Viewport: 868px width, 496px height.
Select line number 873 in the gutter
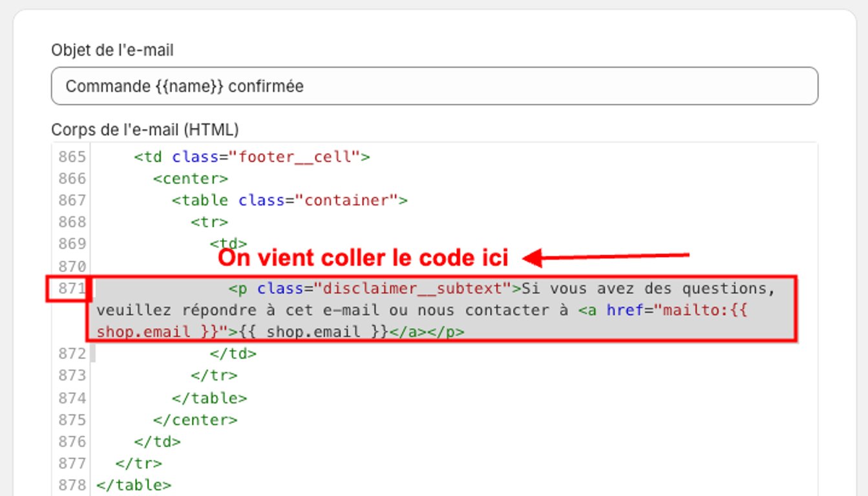pyautogui.click(x=72, y=375)
